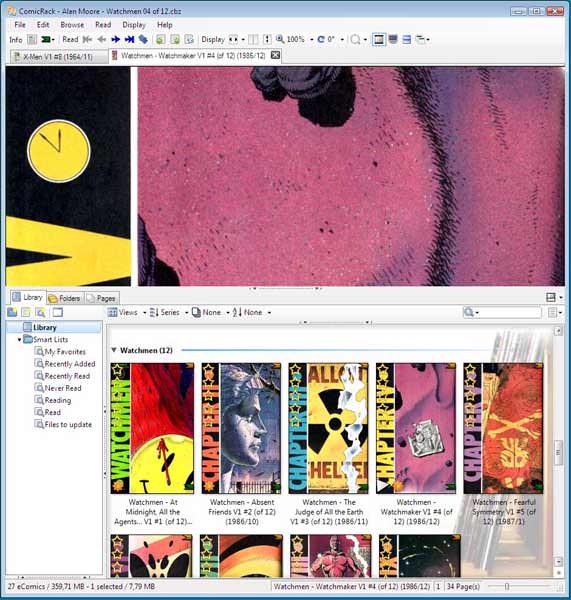Switch to X-Men V1 #8 tab
The image size is (571, 600).
point(58,57)
